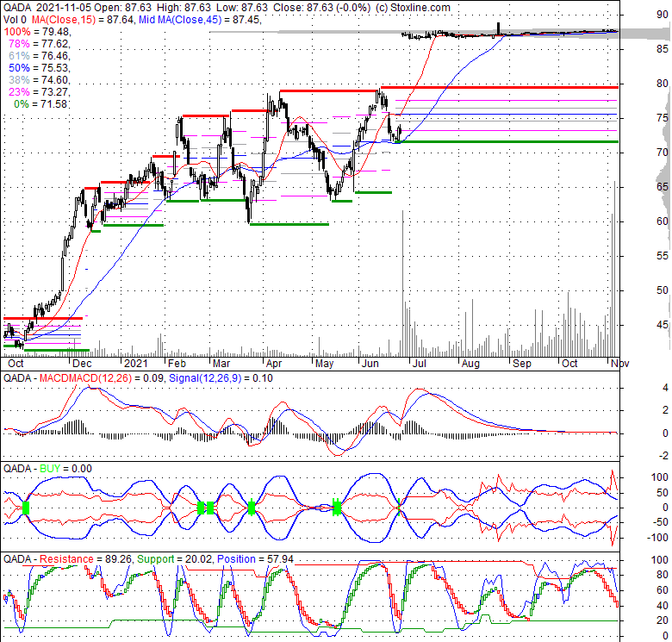Click the 'Apr' month label on time axis
This screenshot has height=642, width=672.
click(274, 364)
